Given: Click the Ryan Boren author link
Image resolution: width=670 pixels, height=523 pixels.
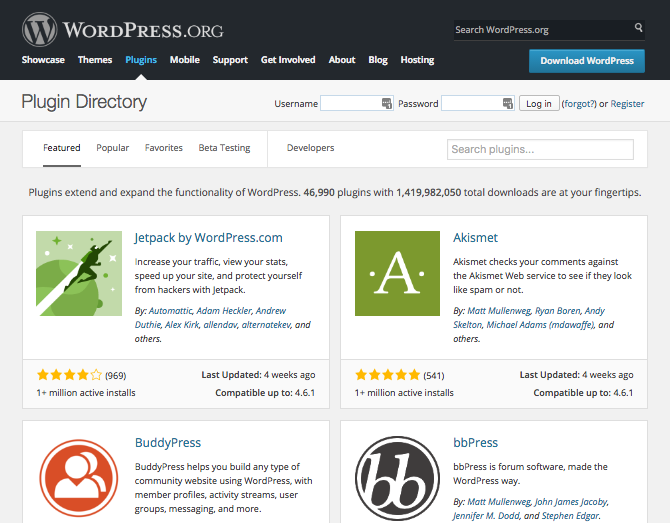Looking at the screenshot, I should tap(558, 311).
